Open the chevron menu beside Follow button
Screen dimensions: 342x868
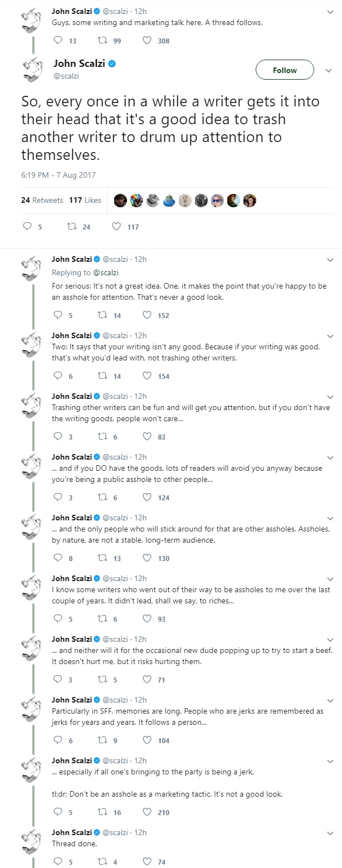point(326,70)
